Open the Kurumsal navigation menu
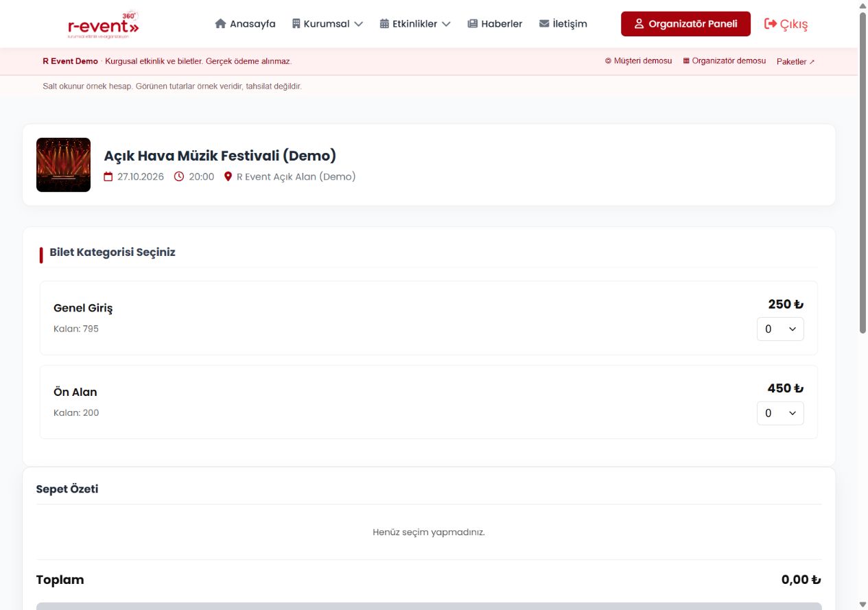Image resolution: width=868 pixels, height=610 pixels. tap(328, 24)
